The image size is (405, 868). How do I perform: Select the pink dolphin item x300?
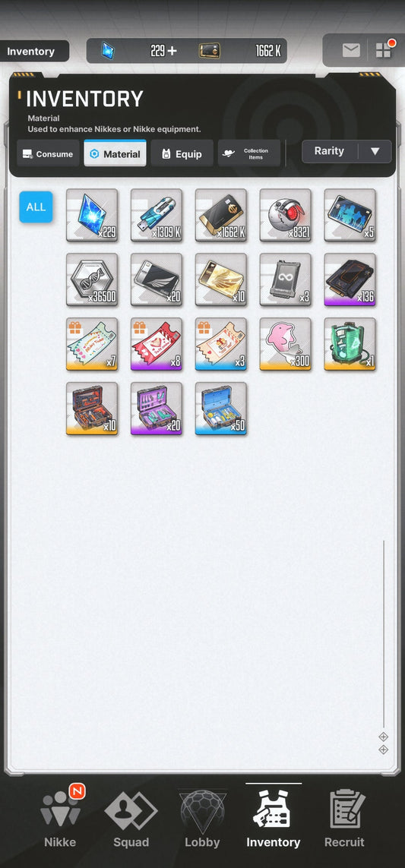(286, 344)
